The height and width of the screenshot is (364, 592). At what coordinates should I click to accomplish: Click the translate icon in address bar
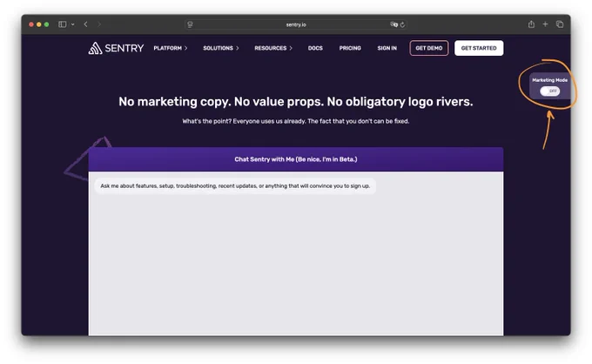(x=394, y=24)
